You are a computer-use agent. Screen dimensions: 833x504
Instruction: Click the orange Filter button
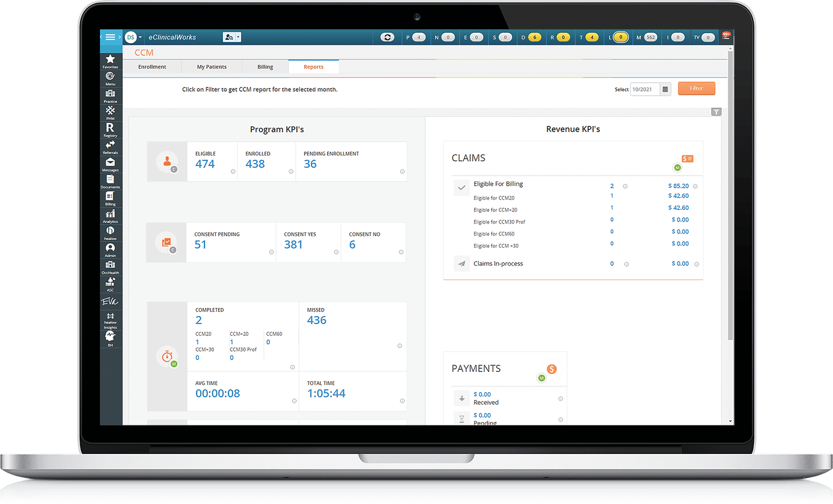pyautogui.click(x=696, y=88)
